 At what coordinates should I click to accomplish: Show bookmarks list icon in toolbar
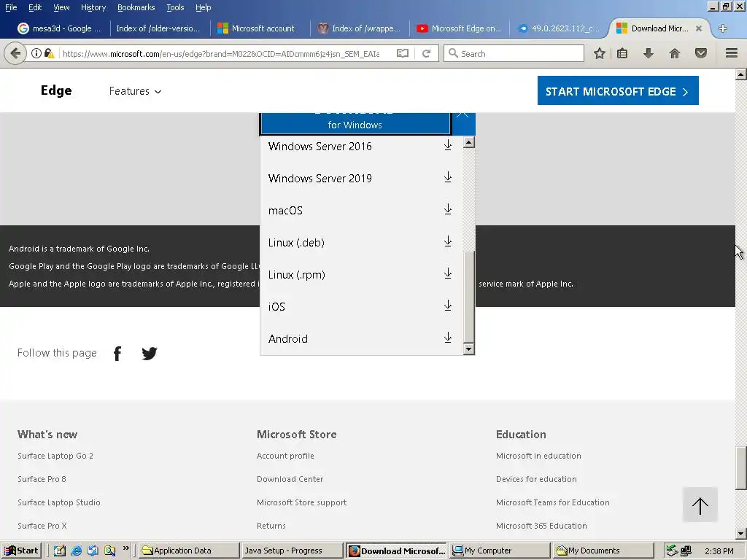tap(622, 53)
